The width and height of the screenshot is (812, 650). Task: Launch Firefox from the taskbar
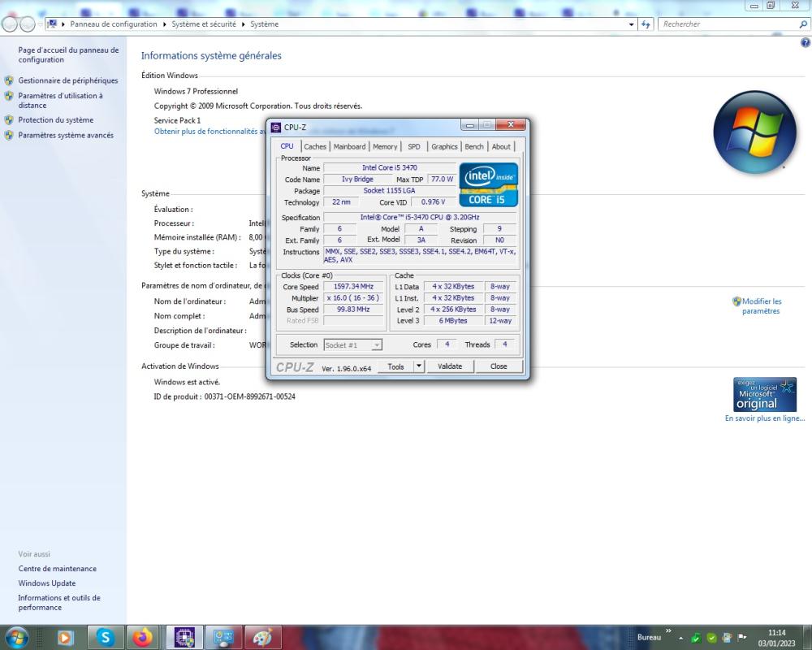144,638
